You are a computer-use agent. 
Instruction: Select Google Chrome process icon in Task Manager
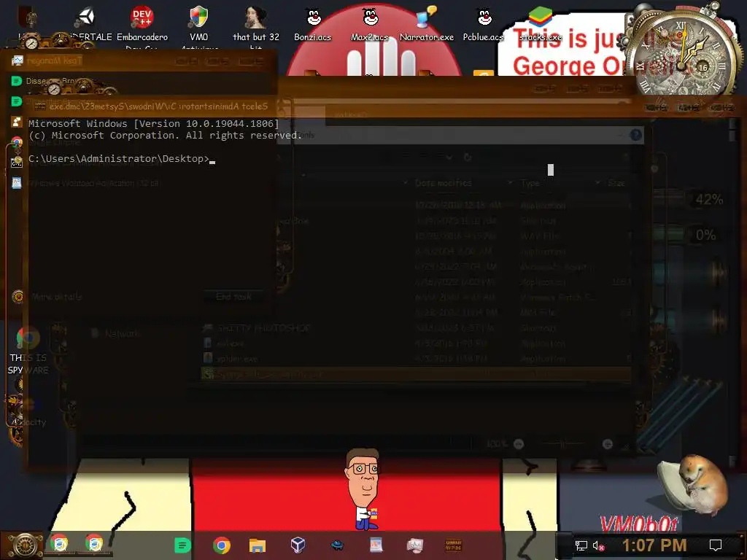coord(17,141)
